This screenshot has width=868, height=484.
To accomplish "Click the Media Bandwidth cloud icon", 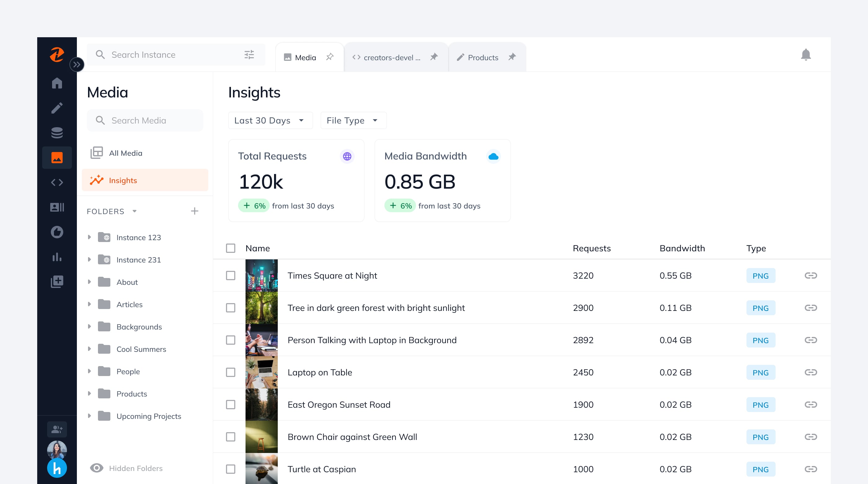I will [x=493, y=156].
